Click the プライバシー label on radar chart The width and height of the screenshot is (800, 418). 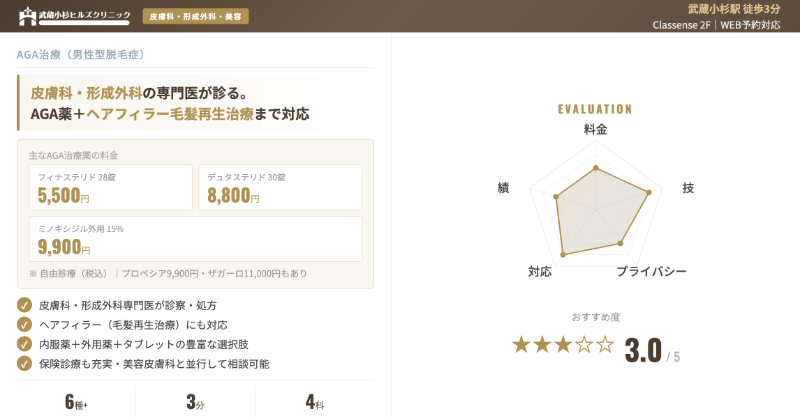click(x=651, y=272)
